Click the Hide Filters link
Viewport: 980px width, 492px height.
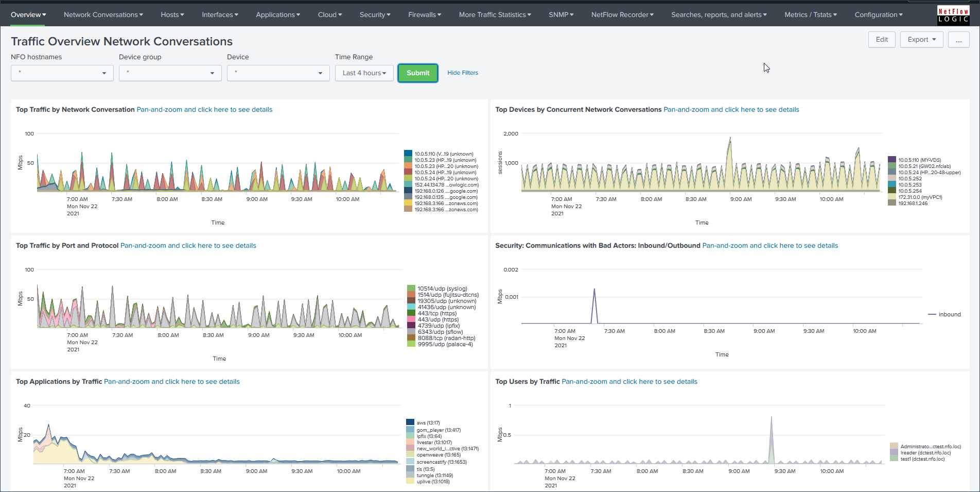(x=462, y=73)
